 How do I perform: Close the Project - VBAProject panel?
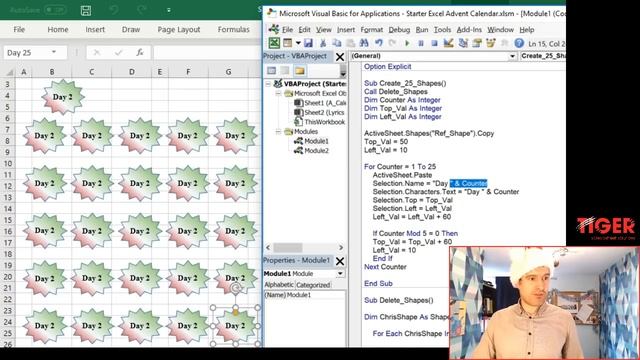[x=340, y=57]
